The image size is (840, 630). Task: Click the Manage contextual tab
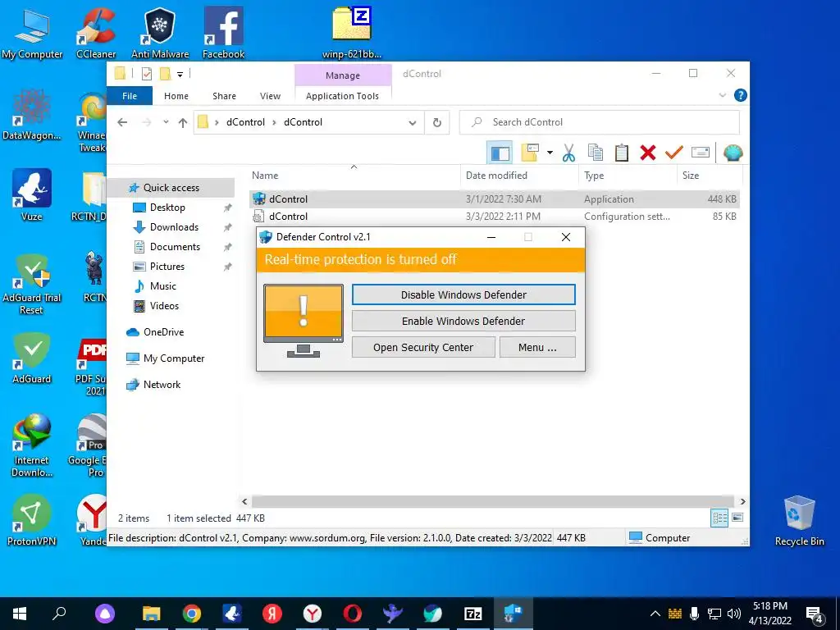343,75
